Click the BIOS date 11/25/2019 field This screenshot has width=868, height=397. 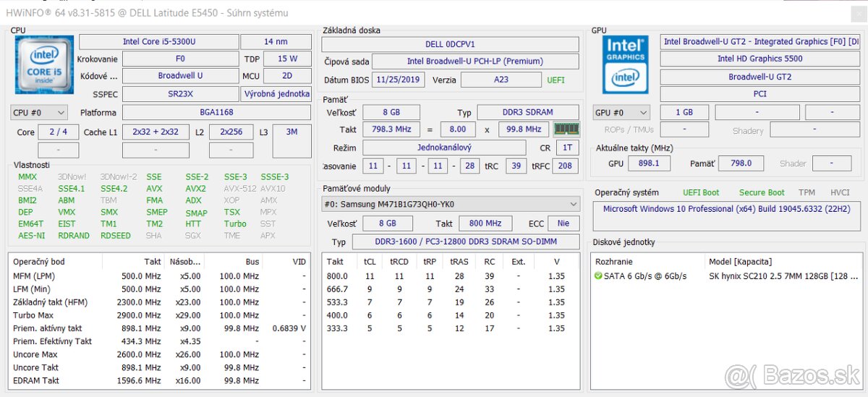pyautogui.click(x=399, y=80)
